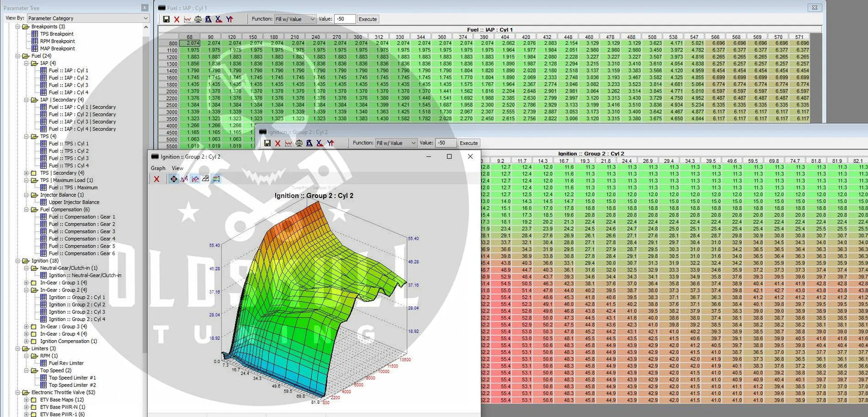Click the save disk icon in Fuel window

[x=166, y=19]
